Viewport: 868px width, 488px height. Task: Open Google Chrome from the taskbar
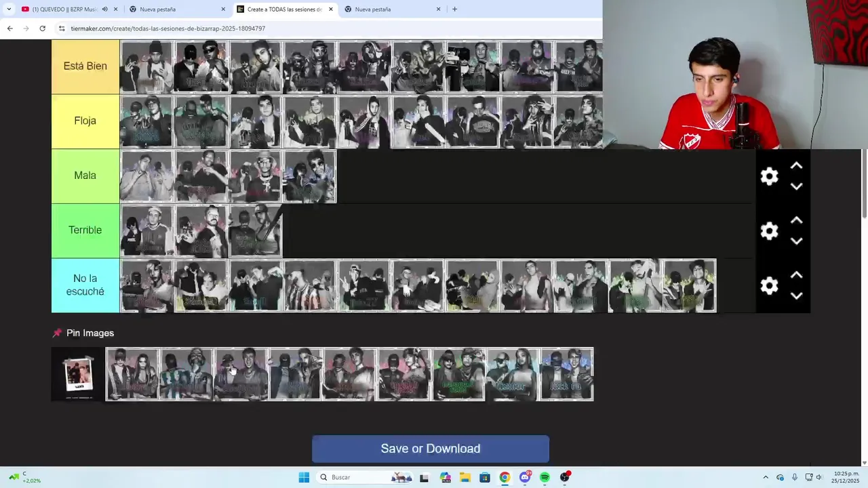505,477
